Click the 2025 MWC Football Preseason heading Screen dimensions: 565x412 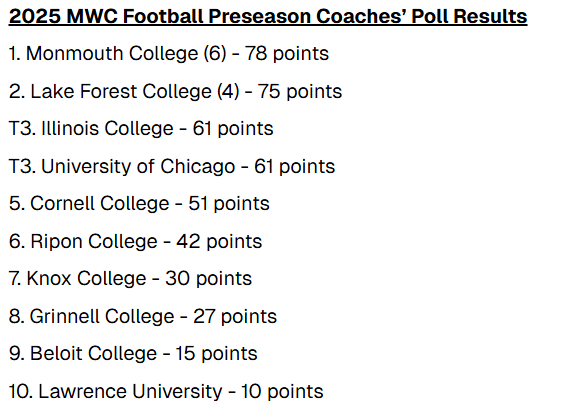pos(268,17)
